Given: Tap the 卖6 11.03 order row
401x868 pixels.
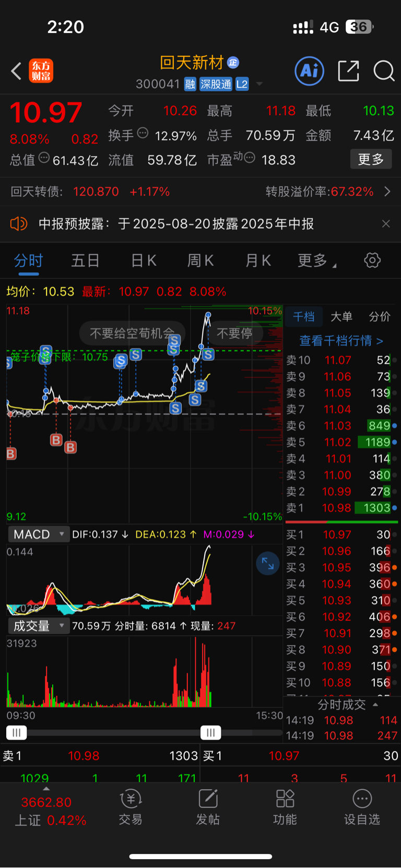Looking at the screenshot, I should click(341, 426).
